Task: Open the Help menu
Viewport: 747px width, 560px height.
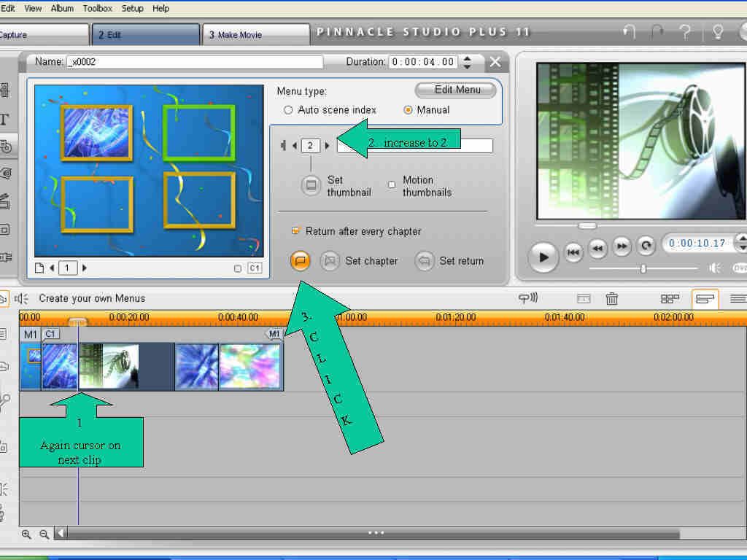Action: click(160, 9)
